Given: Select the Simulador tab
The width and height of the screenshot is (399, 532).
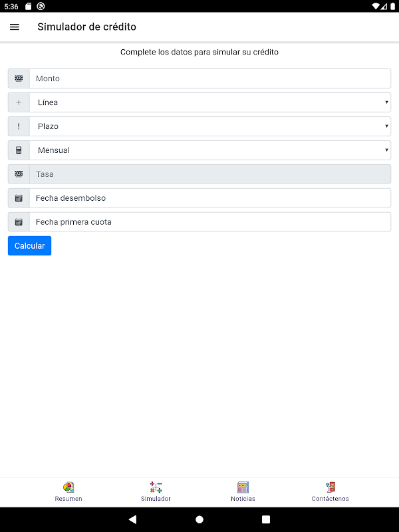Looking at the screenshot, I should click(x=156, y=491).
